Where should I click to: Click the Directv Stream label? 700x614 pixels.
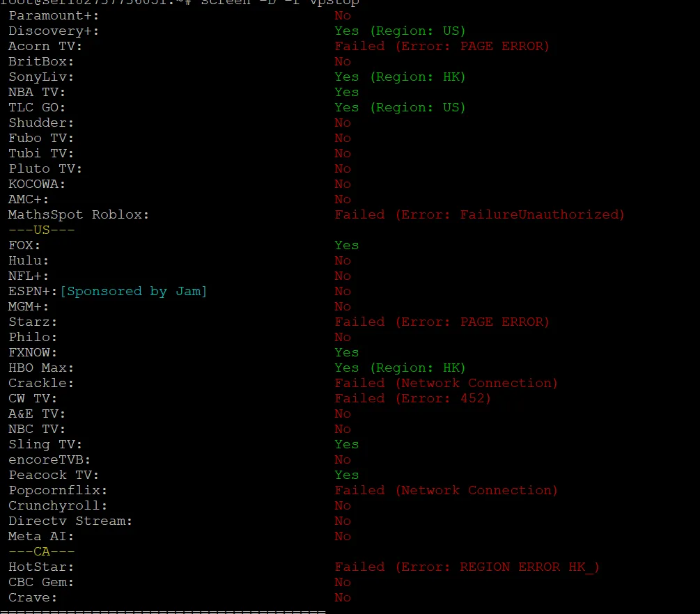pos(70,521)
